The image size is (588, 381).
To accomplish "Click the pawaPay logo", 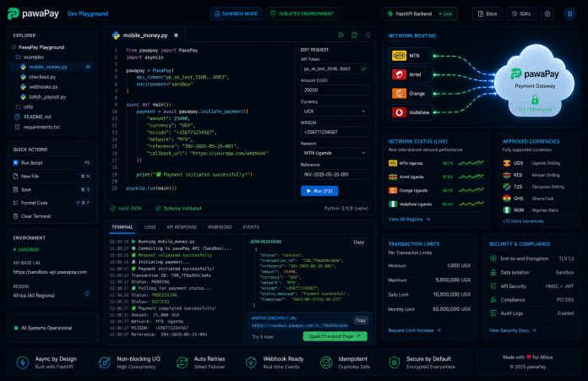I will coord(33,14).
